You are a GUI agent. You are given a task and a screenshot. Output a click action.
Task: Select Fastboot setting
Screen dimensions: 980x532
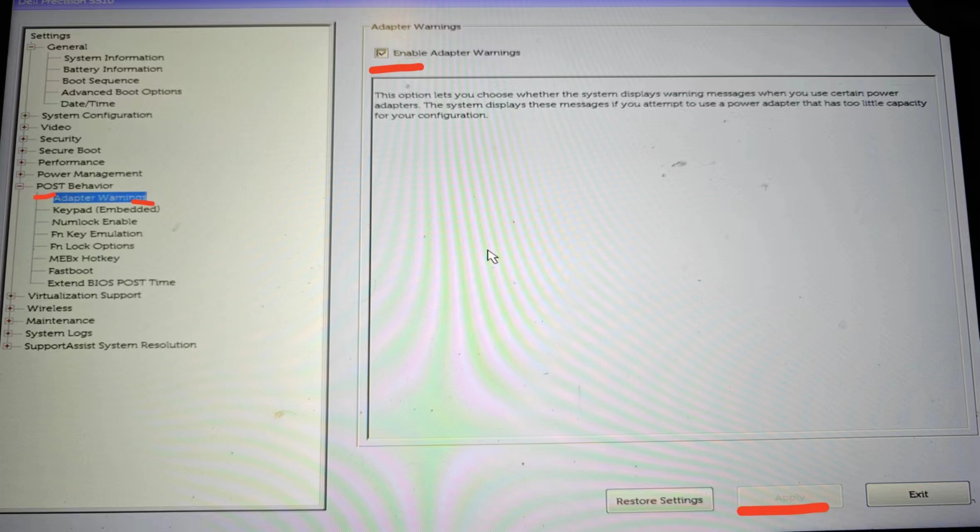click(x=71, y=270)
